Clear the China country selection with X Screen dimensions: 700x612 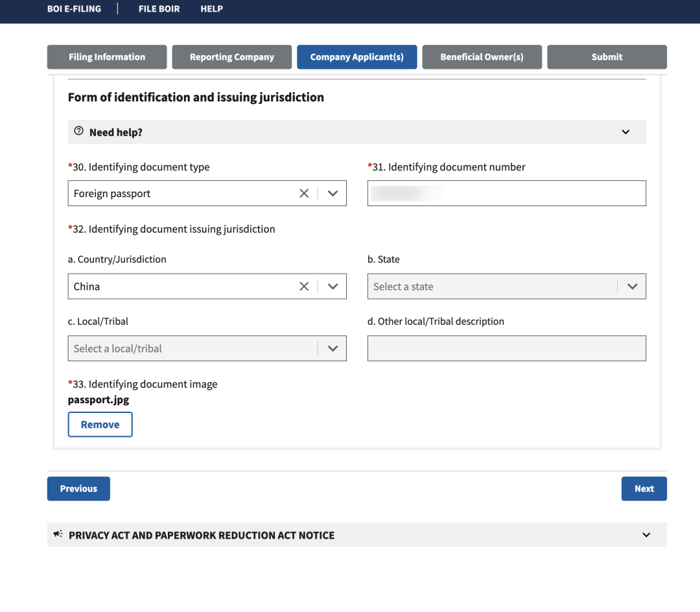[303, 287]
